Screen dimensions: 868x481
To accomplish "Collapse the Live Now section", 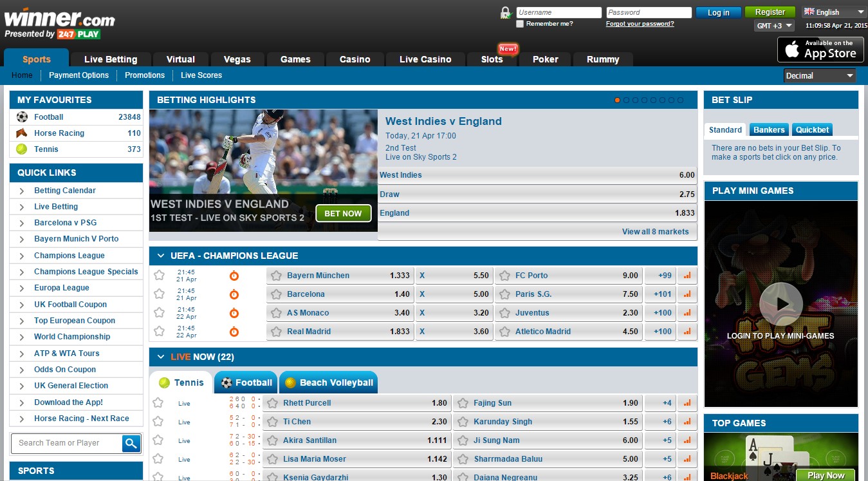I will tap(160, 357).
